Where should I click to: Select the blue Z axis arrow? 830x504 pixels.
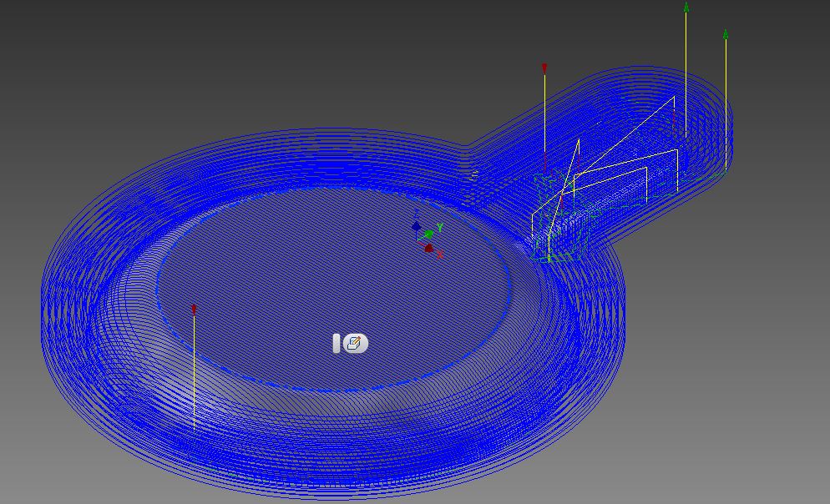[416, 226]
